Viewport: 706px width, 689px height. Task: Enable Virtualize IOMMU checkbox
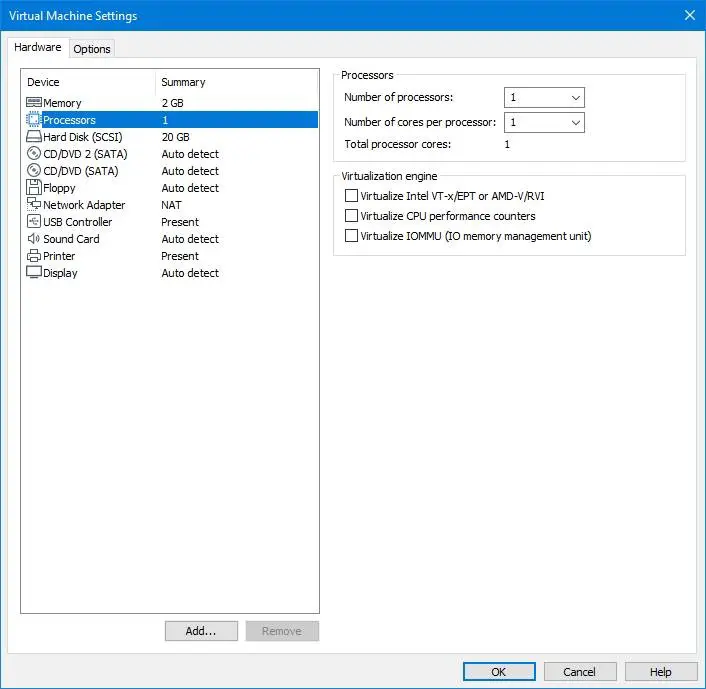(351, 236)
